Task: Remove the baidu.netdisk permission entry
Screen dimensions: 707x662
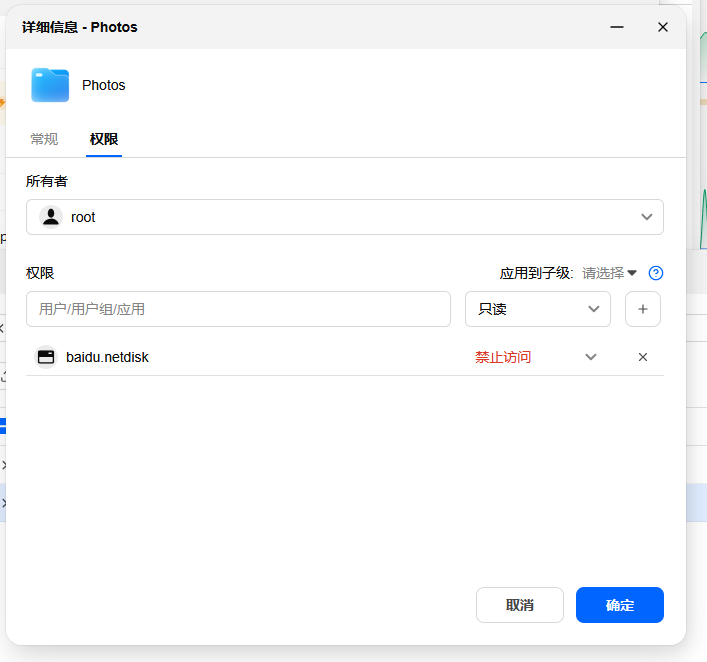Action: [643, 357]
